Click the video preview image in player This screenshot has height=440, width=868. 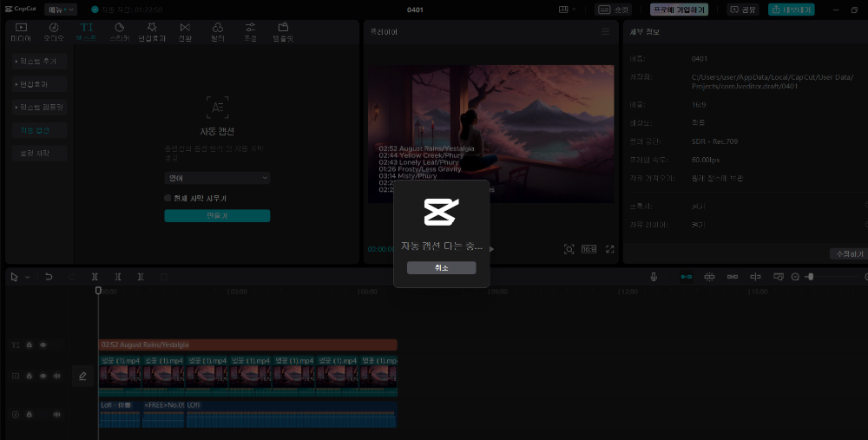[x=491, y=134]
